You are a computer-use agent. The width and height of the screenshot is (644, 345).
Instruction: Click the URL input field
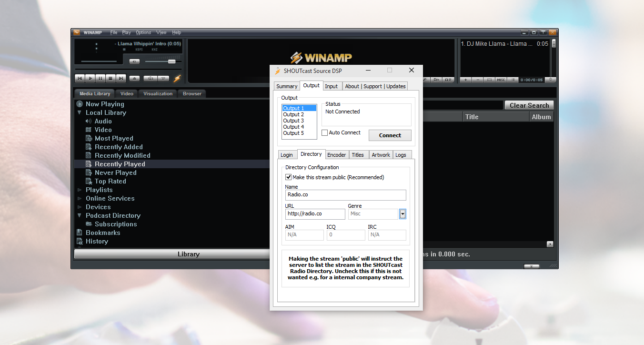click(x=315, y=214)
